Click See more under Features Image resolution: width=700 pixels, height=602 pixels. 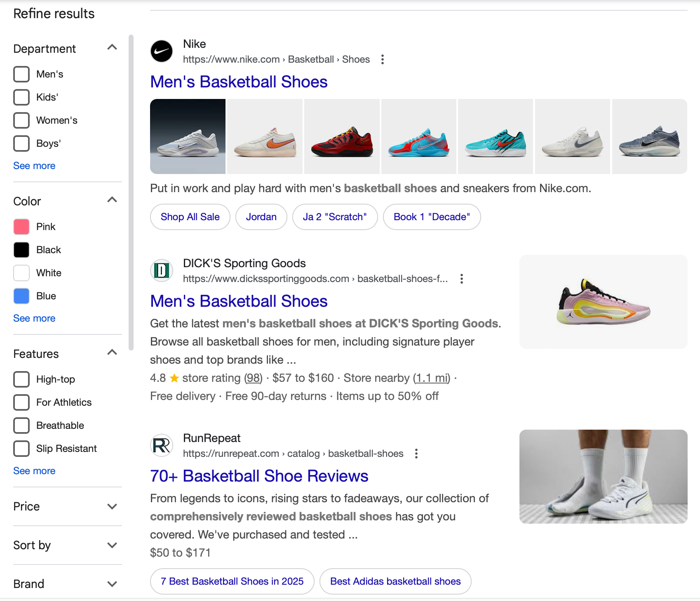pyautogui.click(x=34, y=471)
